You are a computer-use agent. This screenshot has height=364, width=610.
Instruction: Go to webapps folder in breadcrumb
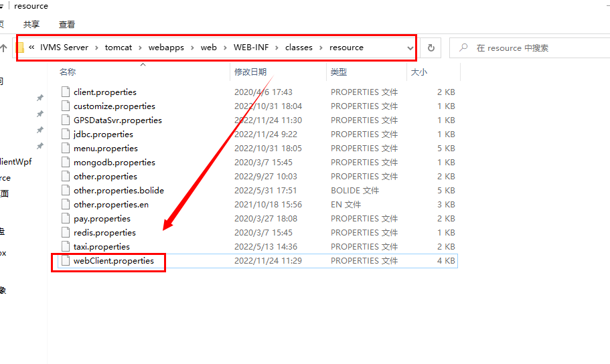click(166, 48)
